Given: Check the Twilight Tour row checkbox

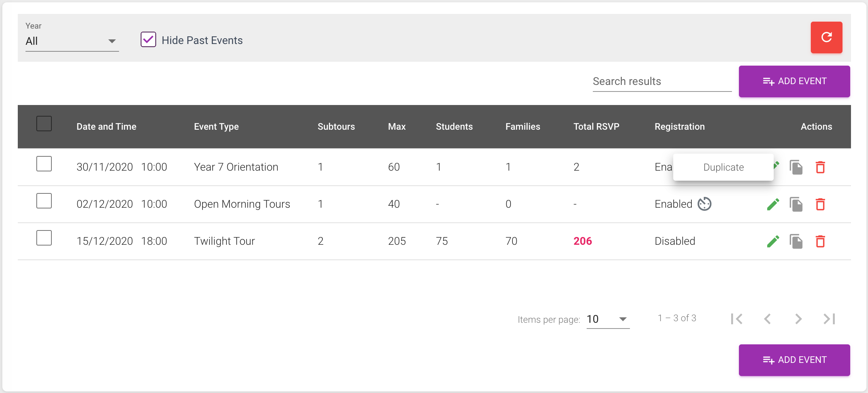Looking at the screenshot, I should coord(44,238).
